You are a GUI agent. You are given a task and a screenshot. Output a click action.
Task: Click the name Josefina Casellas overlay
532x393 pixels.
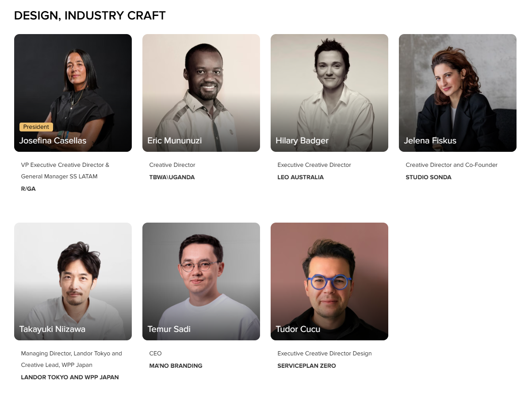(53, 141)
